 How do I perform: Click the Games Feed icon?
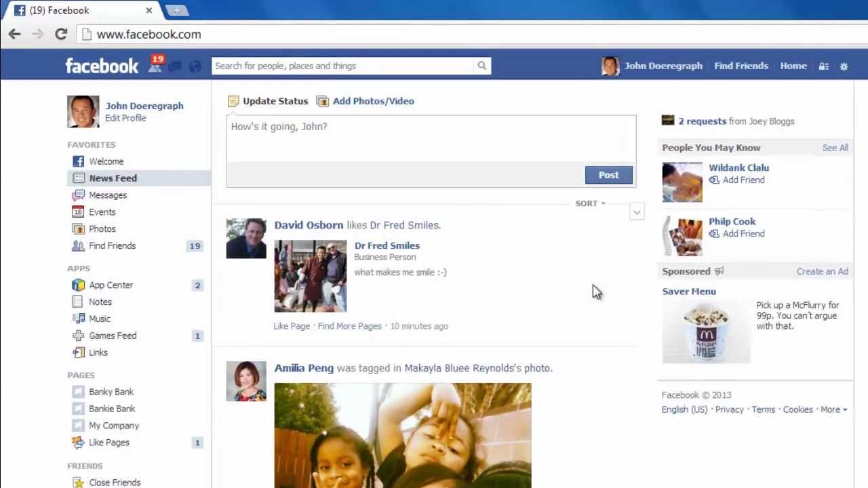(79, 335)
